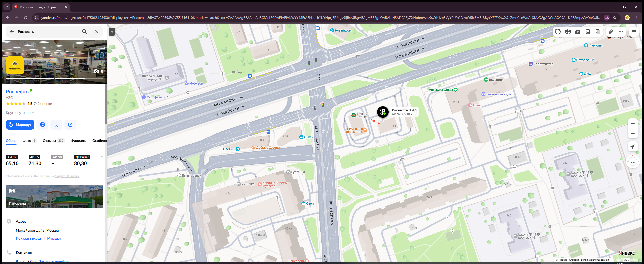The width and height of the screenshot is (644, 264).
Task: Share the place with the share icon
Action: 70,125
